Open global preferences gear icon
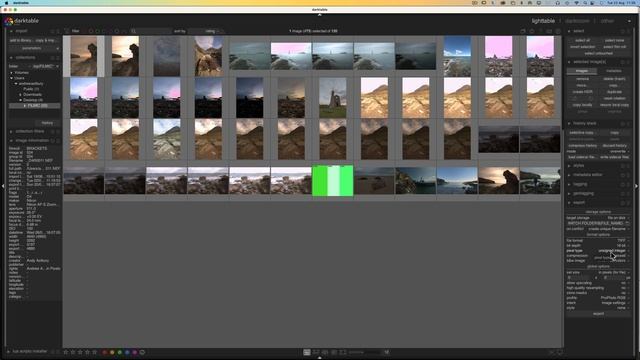 [558, 31]
